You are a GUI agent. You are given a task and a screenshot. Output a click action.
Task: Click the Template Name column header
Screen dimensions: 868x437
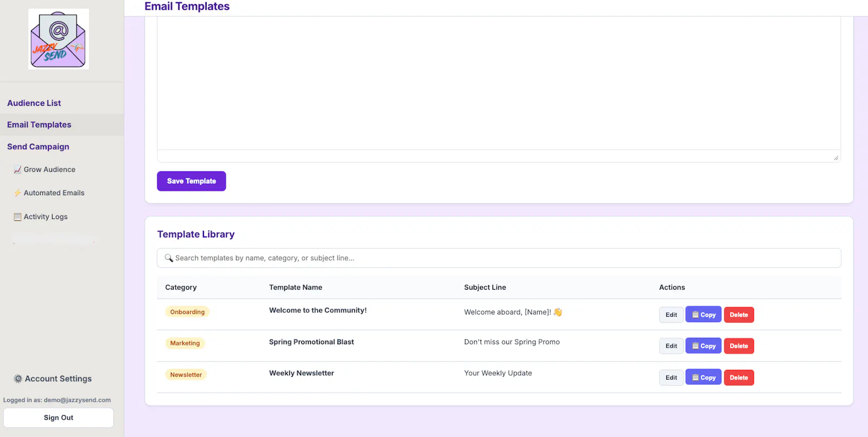click(296, 287)
